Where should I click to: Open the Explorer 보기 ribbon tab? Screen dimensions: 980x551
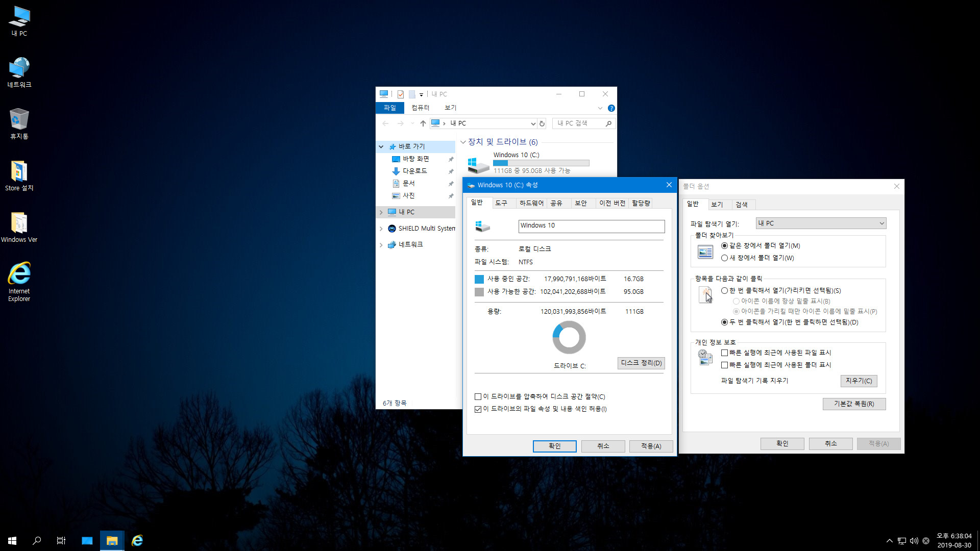(x=450, y=108)
